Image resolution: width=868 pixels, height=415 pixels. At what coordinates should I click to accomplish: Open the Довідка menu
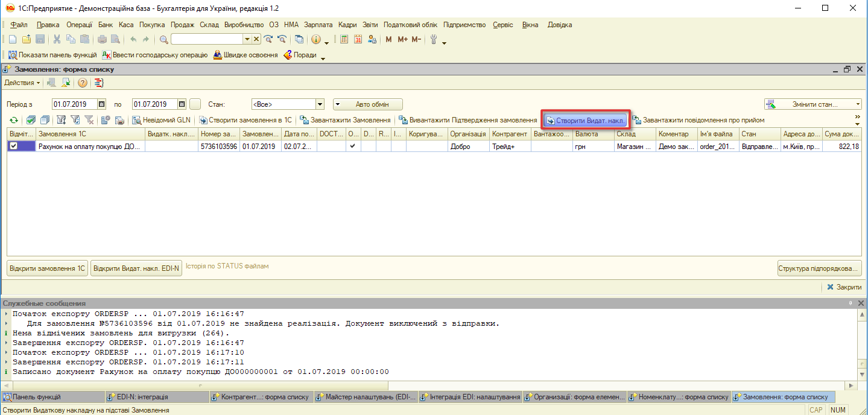(560, 25)
